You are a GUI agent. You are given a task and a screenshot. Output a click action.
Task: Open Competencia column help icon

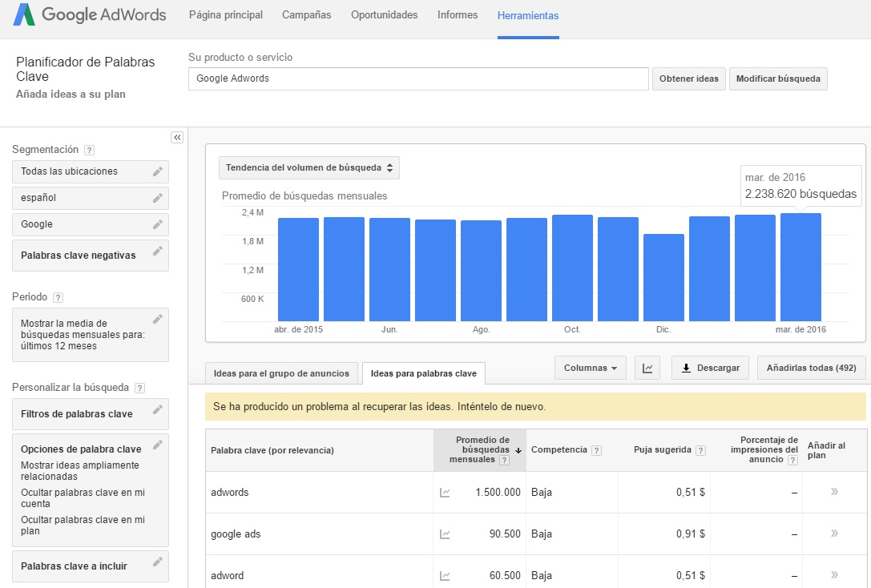pyautogui.click(x=596, y=450)
